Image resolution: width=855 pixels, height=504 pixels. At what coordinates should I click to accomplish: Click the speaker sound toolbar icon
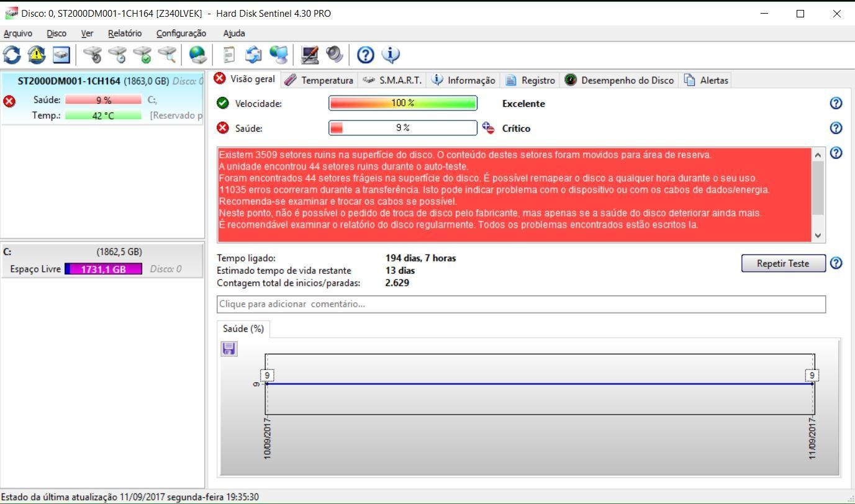click(x=334, y=55)
